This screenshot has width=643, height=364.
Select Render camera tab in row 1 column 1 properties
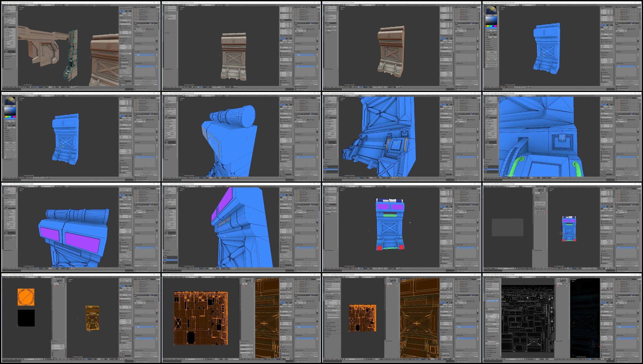click(138, 23)
